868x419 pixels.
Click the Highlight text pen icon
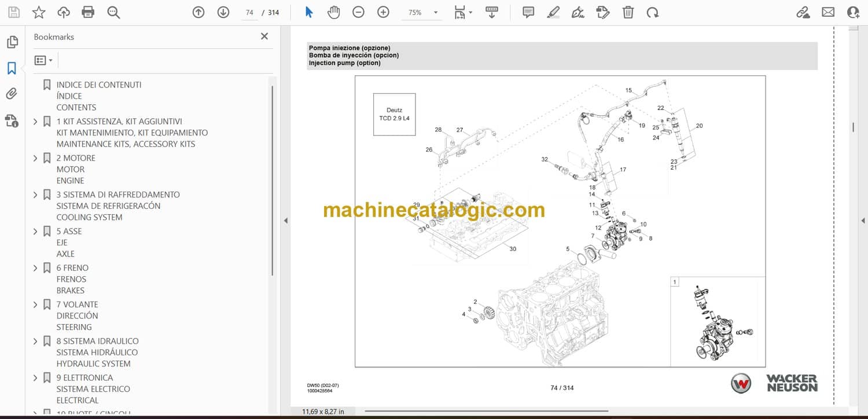click(553, 12)
